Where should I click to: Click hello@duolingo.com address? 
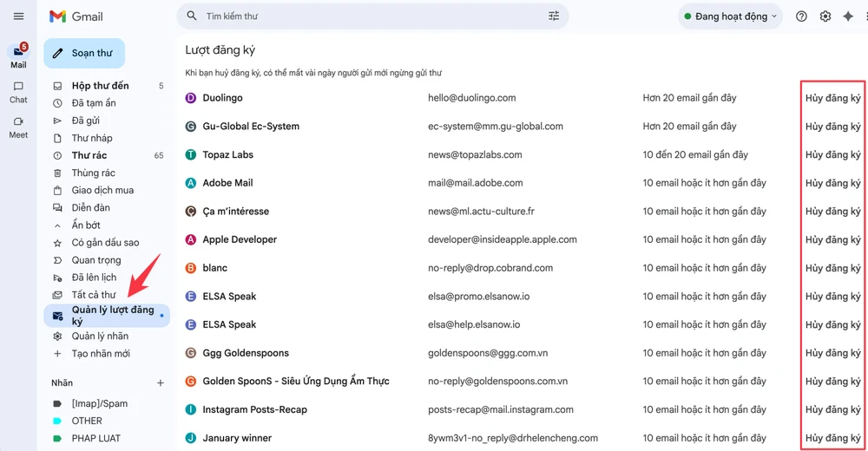(471, 98)
